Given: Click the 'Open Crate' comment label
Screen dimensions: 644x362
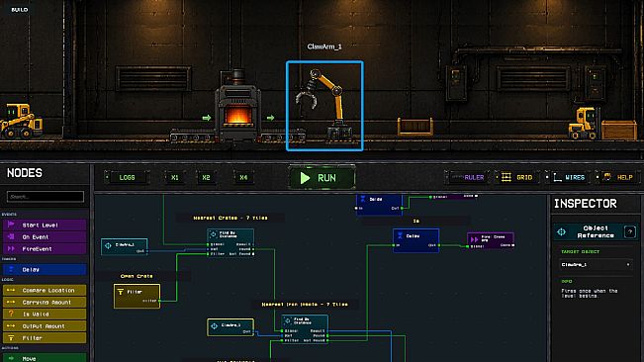Looking at the screenshot, I should (137, 276).
